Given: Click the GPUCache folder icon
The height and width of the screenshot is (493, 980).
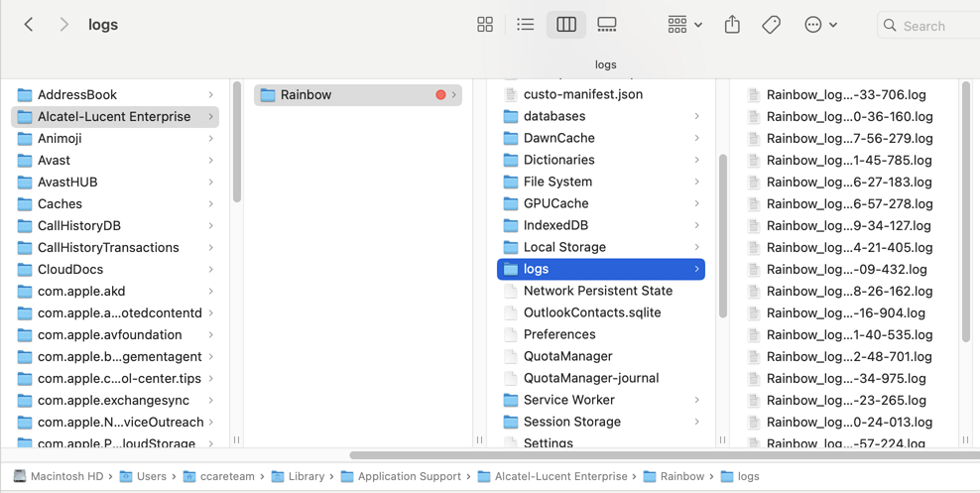Looking at the screenshot, I should tap(511, 203).
